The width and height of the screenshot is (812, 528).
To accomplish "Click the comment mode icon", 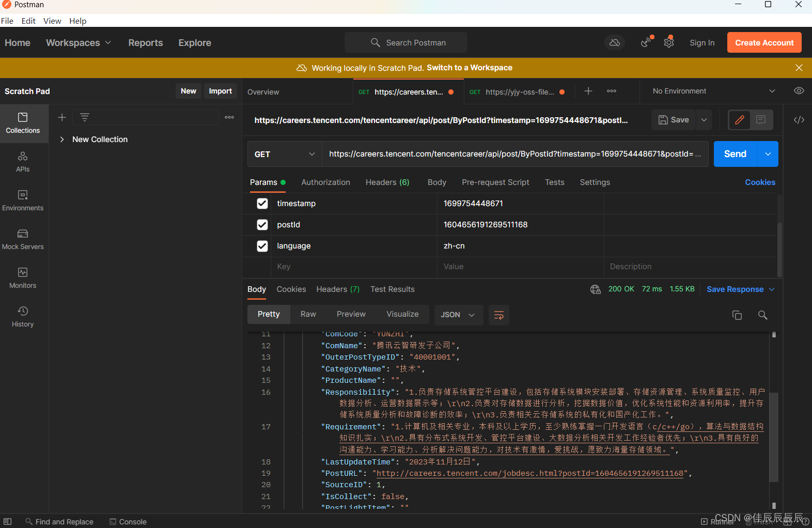I will click(x=761, y=120).
